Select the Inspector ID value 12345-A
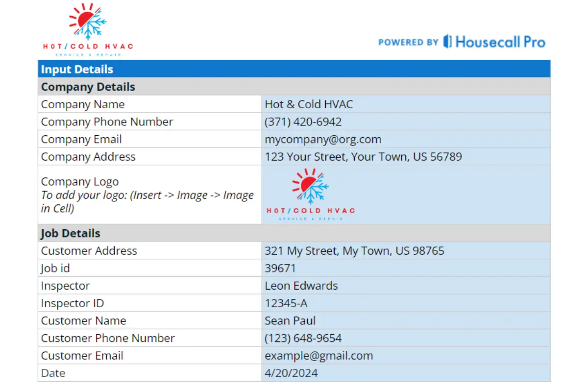Image resolution: width=588 pixels, height=389 pixels. (286, 304)
